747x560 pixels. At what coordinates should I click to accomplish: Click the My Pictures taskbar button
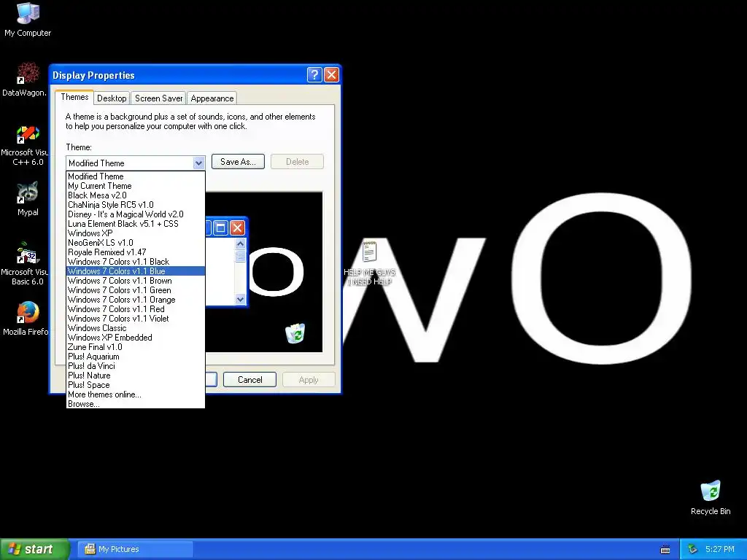[136, 549]
